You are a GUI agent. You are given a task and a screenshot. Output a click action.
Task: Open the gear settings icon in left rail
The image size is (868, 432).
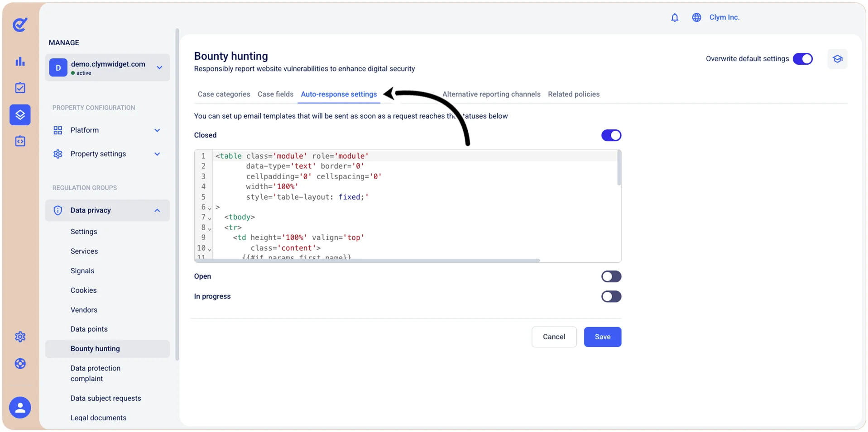click(x=20, y=337)
